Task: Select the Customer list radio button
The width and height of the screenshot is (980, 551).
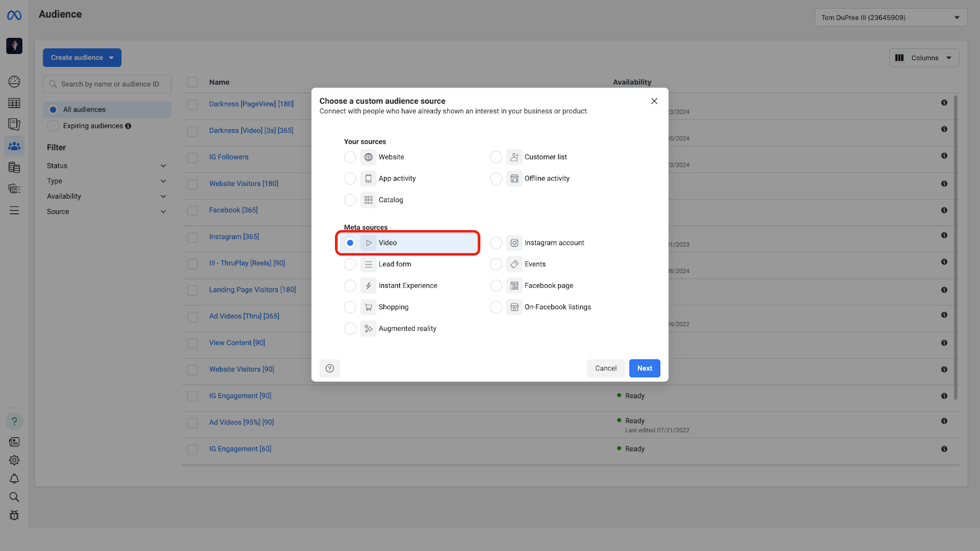Action: pyautogui.click(x=496, y=157)
